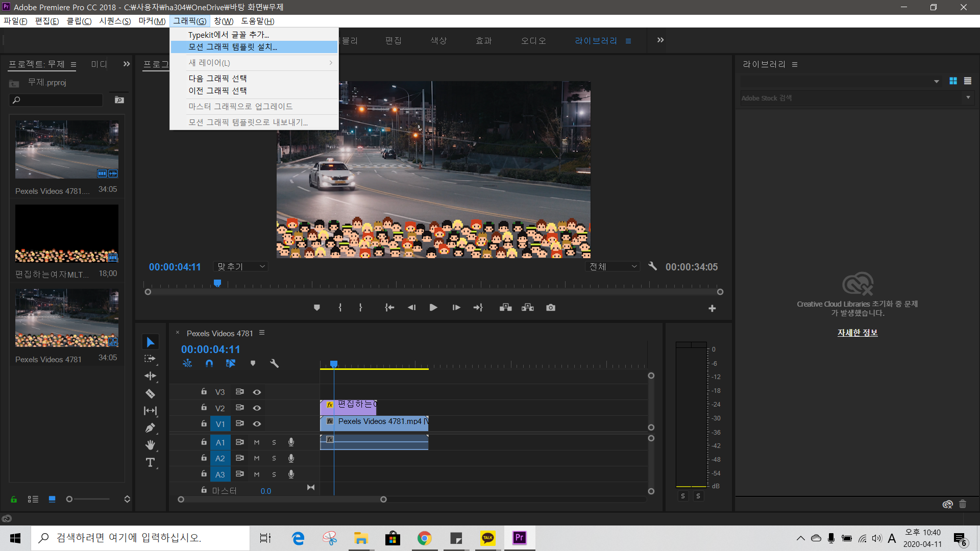Toggle the timeline Snap magnet icon

click(209, 363)
